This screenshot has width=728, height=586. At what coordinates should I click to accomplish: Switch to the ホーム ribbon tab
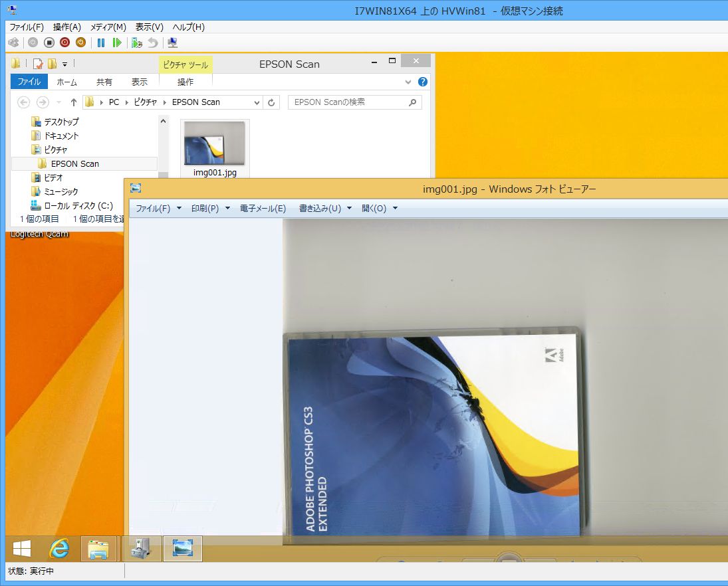pyautogui.click(x=67, y=82)
